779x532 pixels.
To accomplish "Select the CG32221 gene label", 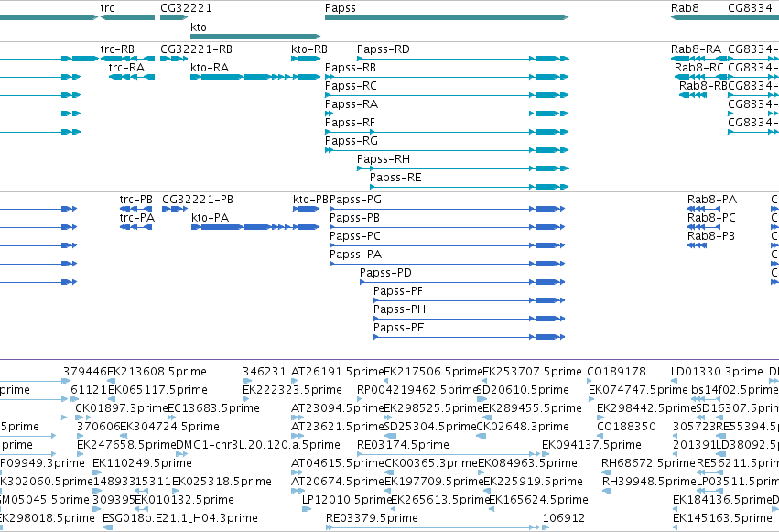I will click(186, 8).
